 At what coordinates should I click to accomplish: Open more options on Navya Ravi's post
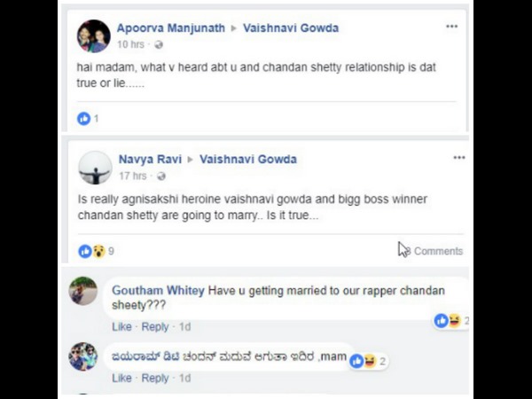click(458, 158)
